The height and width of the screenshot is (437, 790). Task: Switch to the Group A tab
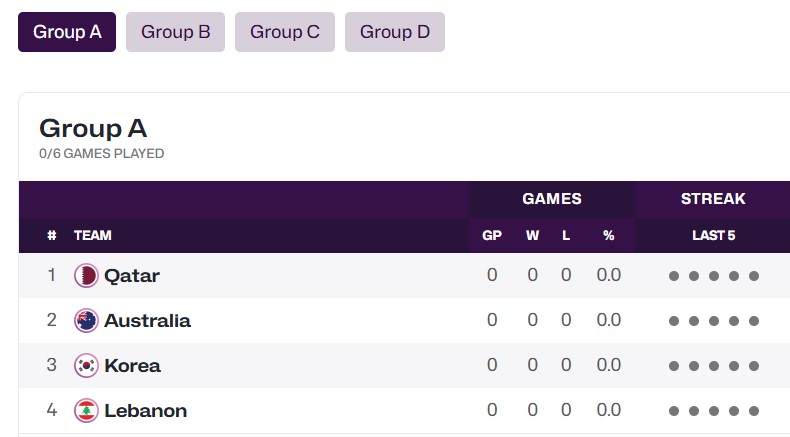[x=67, y=32]
